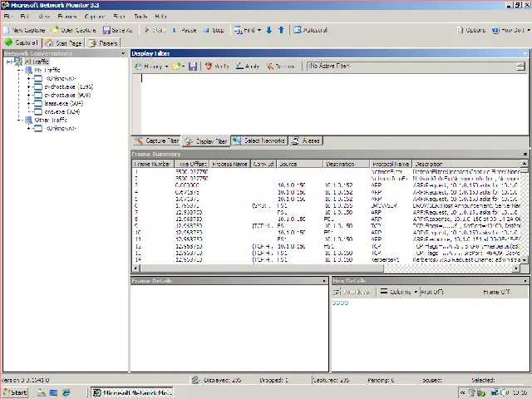The width and height of the screenshot is (532, 399).
Task: Sort by the Frame Number column header
Action: 153,164
